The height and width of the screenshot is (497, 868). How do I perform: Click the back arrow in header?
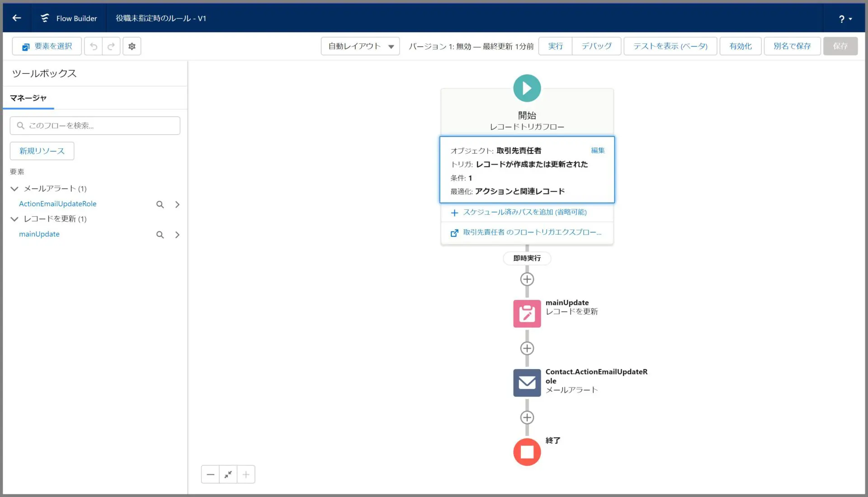click(17, 18)
